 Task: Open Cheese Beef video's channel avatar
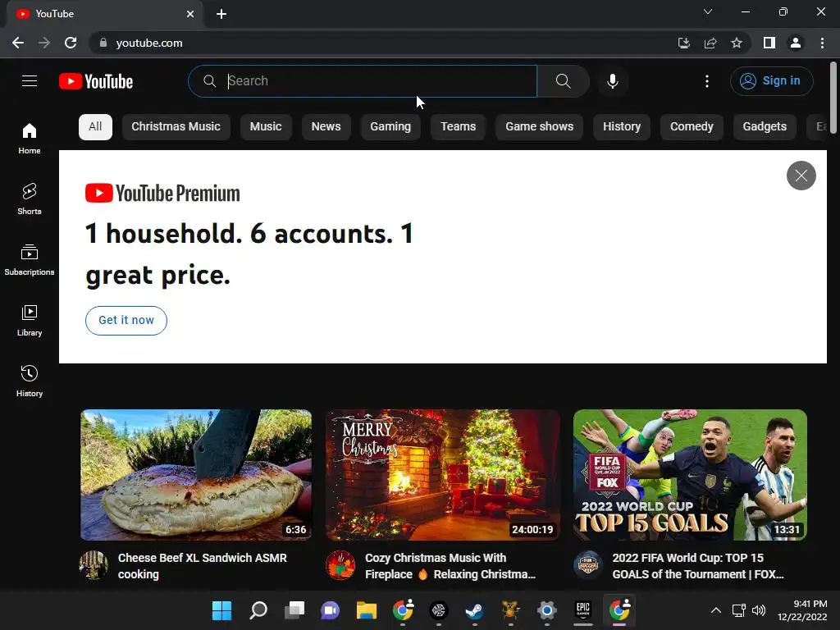coord(94,564)
